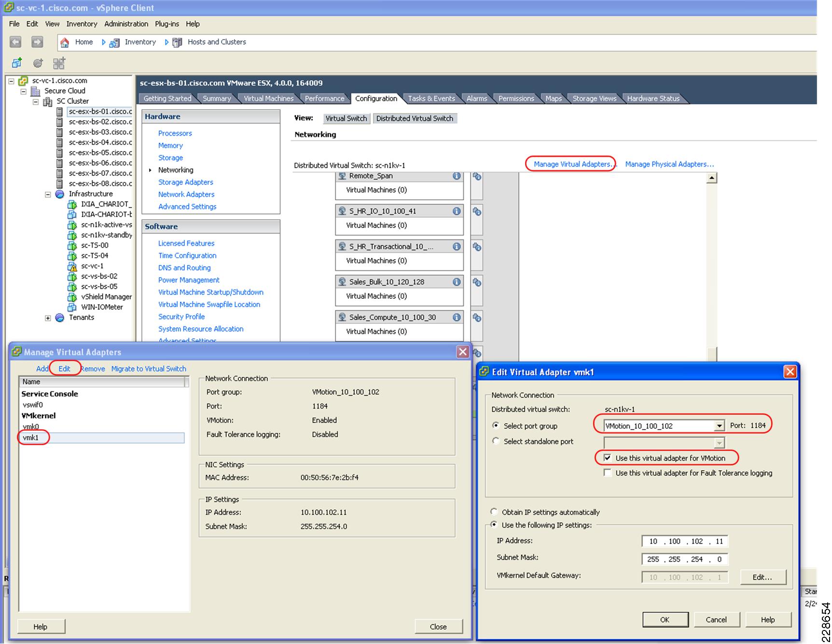Click the uplink icon beside Sales_Bulk_10_120_128
The width and height of the screenshot is (832, 644).
477,282
